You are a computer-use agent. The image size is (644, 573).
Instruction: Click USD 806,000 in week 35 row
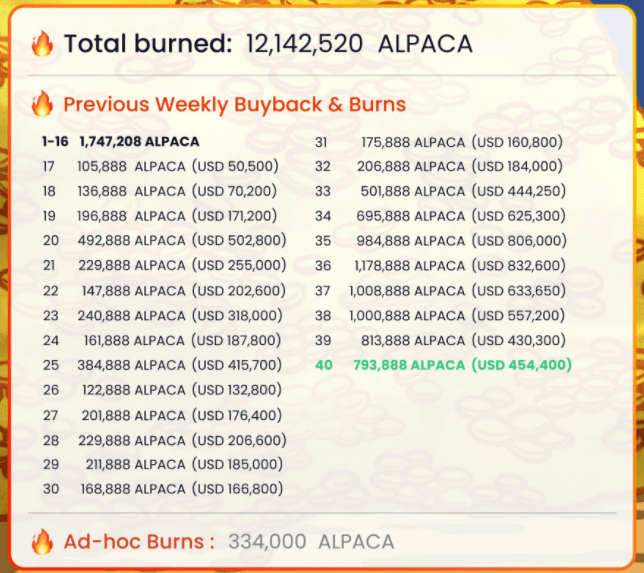point(519,241)
